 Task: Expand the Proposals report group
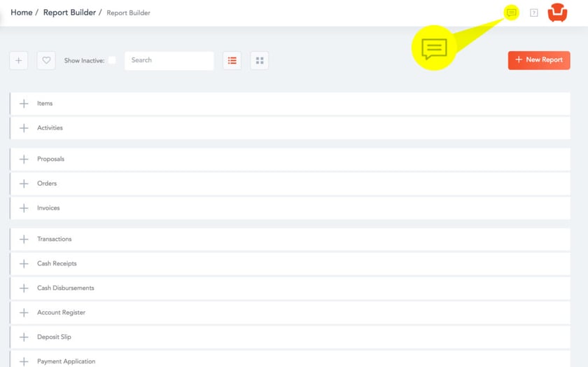tap(24, 159)
